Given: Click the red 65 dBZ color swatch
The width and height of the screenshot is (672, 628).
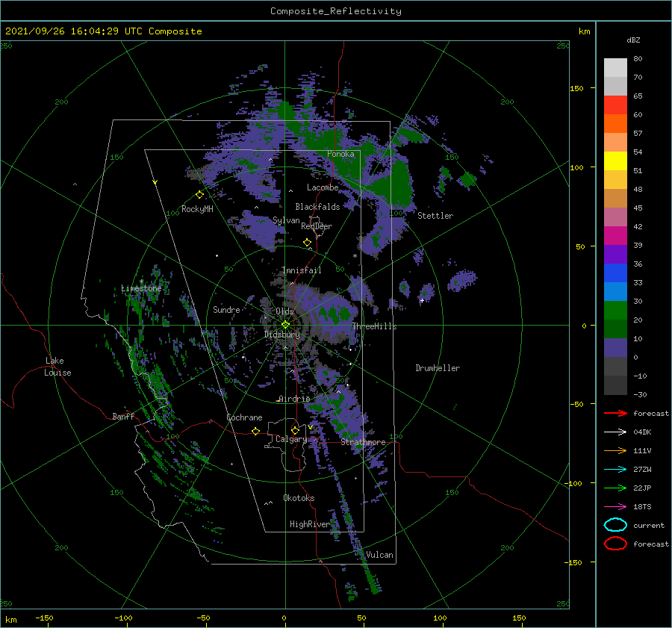Looking at the screenshot, I should click(615, 105).
